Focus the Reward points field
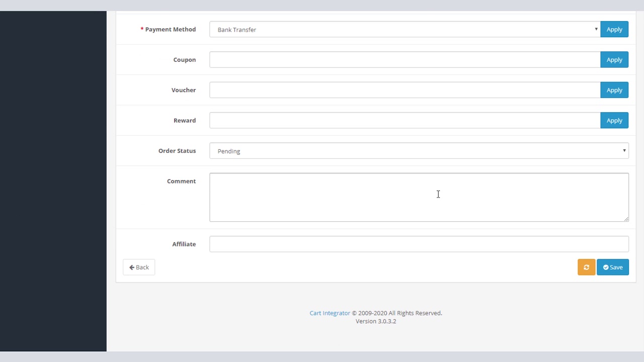This screenshot has width=644, height=362. tap(405, 120)
